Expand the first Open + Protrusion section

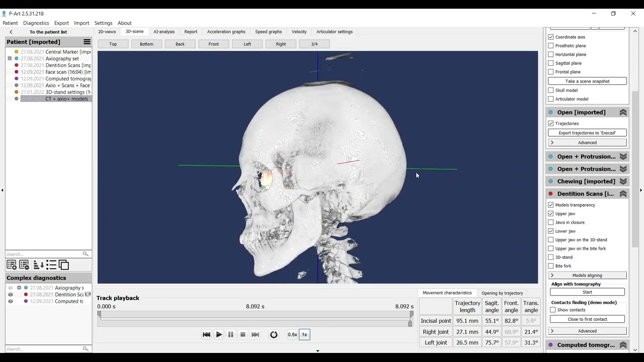coord(623,156)
